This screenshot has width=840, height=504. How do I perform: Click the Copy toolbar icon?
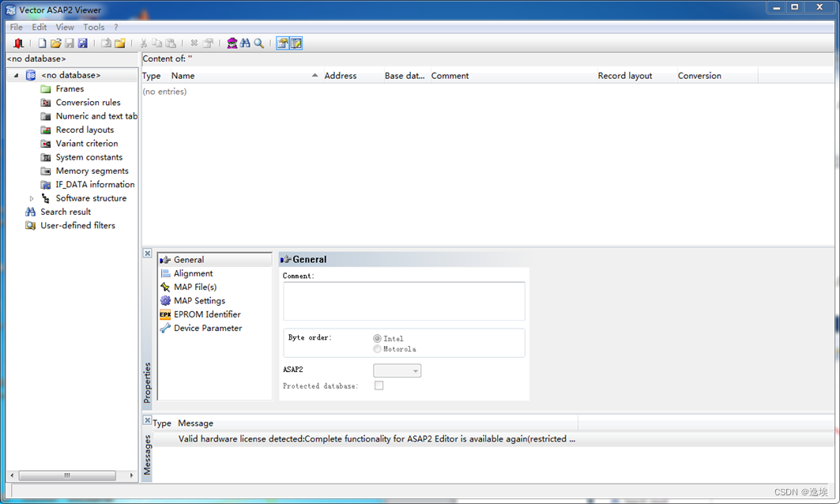[x=157, y=43]
